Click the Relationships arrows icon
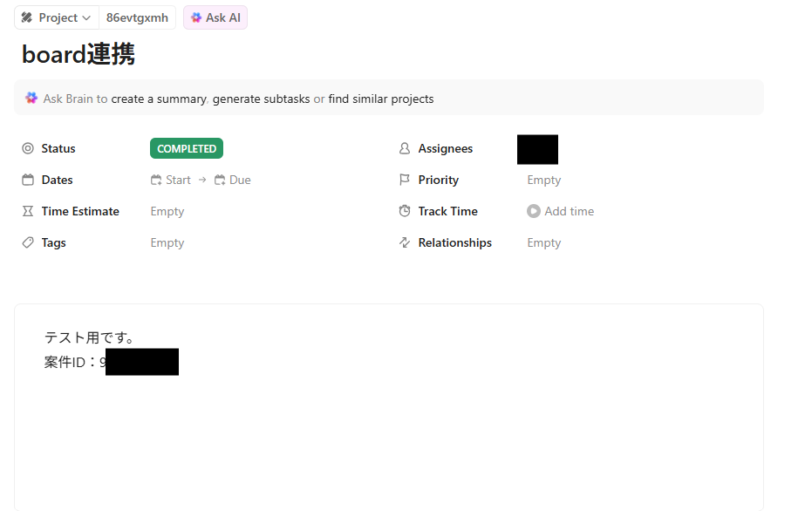 (x=405, y=242)
